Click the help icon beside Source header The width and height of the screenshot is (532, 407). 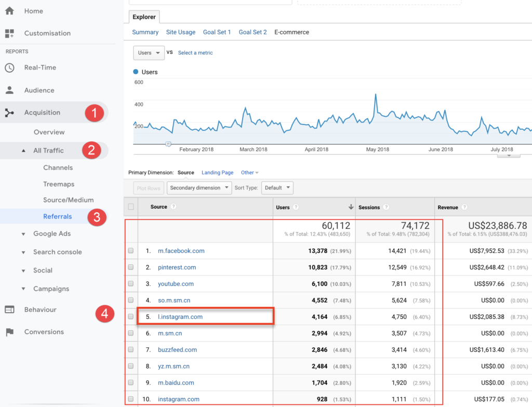click(x=174, y=207)
